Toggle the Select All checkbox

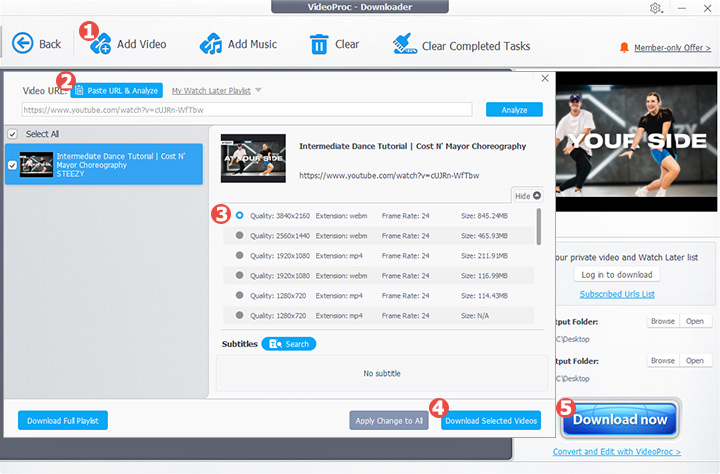[12, 134]
